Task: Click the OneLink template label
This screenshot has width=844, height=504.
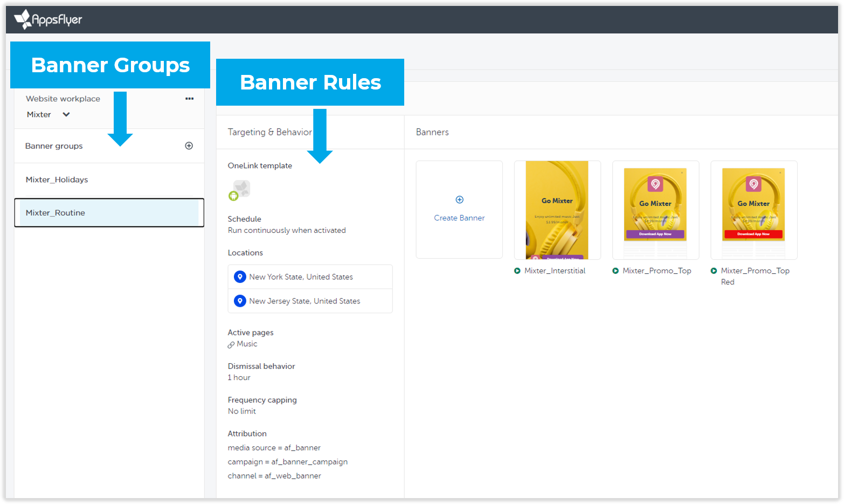Action: [x=260, y=165]
